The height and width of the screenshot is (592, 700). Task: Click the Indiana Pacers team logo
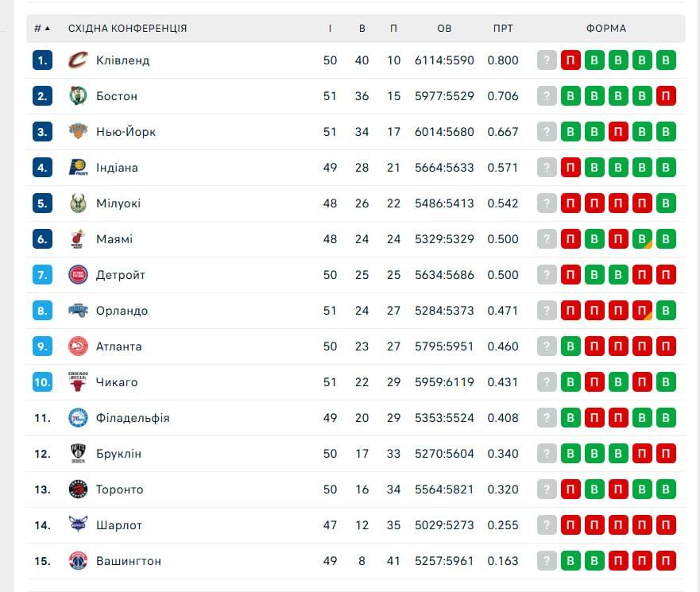click(x=78, y=168)
